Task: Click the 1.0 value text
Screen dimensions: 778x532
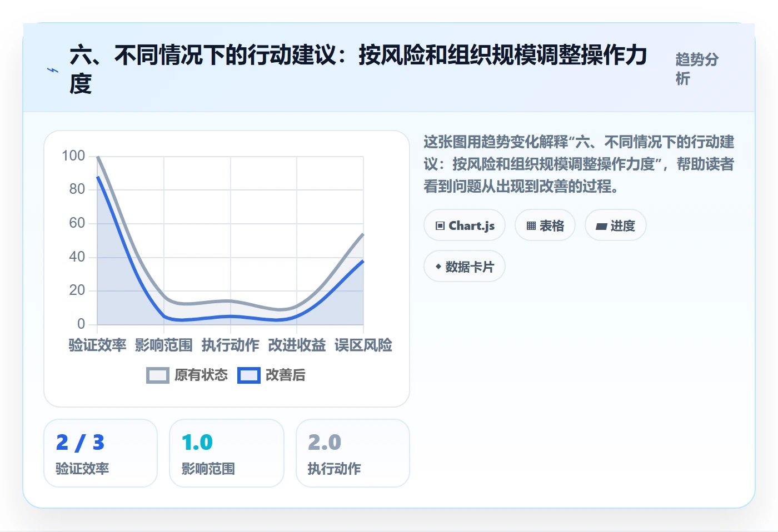Action: pos(197,443)
